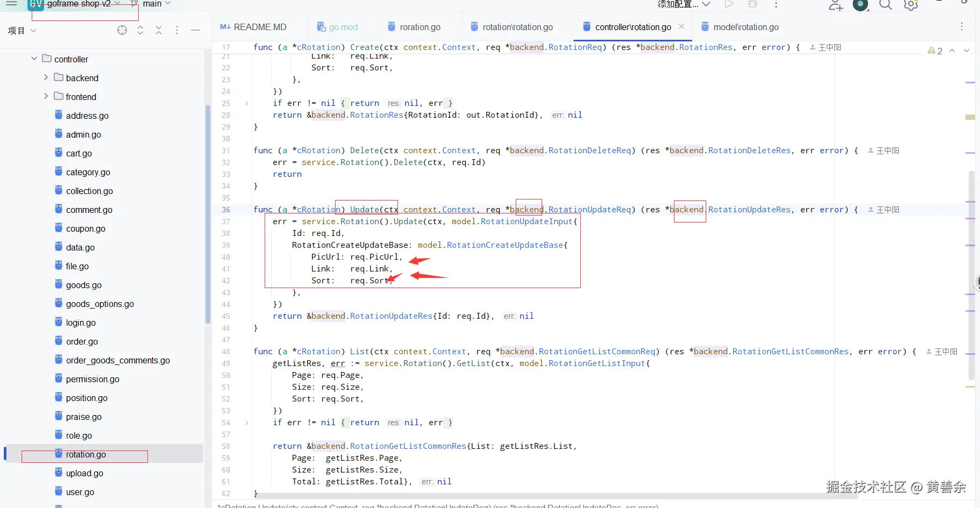
Task: Expand the folded block on line 54
Action: click(x=247, y=423)
